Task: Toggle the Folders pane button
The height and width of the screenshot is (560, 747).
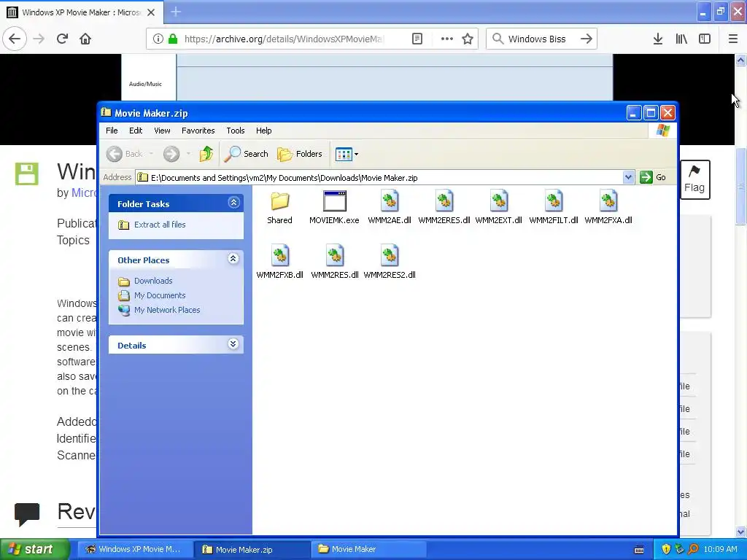Action: (300, 154)
